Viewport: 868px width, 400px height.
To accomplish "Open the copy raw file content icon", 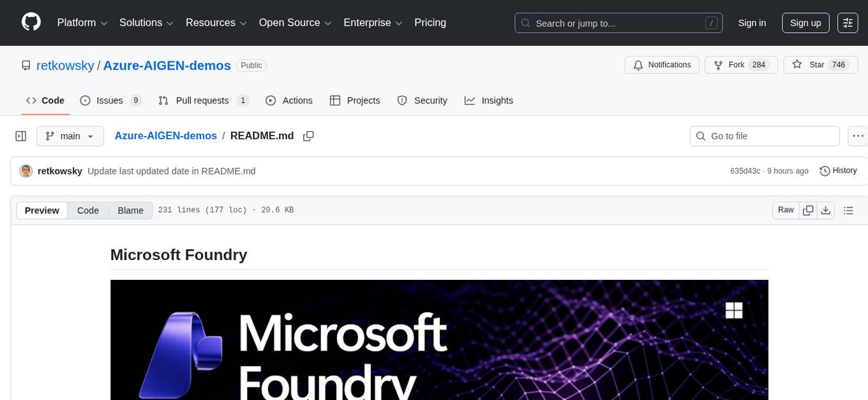I will 808,210.
